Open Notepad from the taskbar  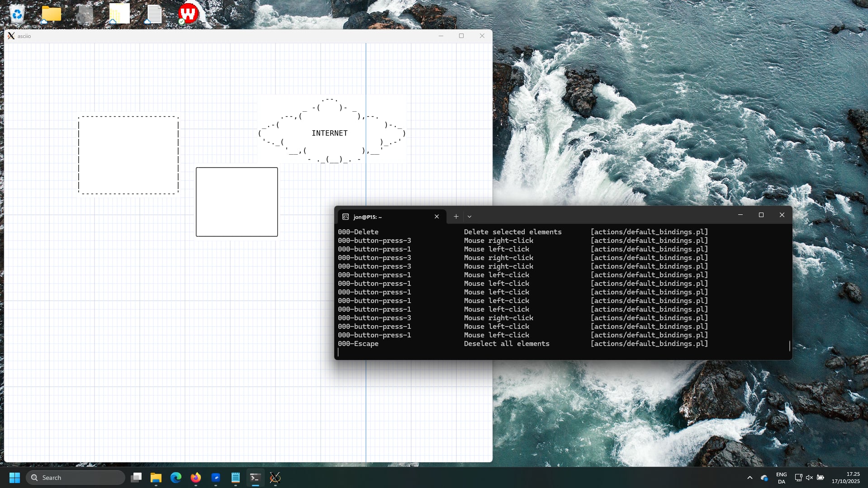pos(235,478)
